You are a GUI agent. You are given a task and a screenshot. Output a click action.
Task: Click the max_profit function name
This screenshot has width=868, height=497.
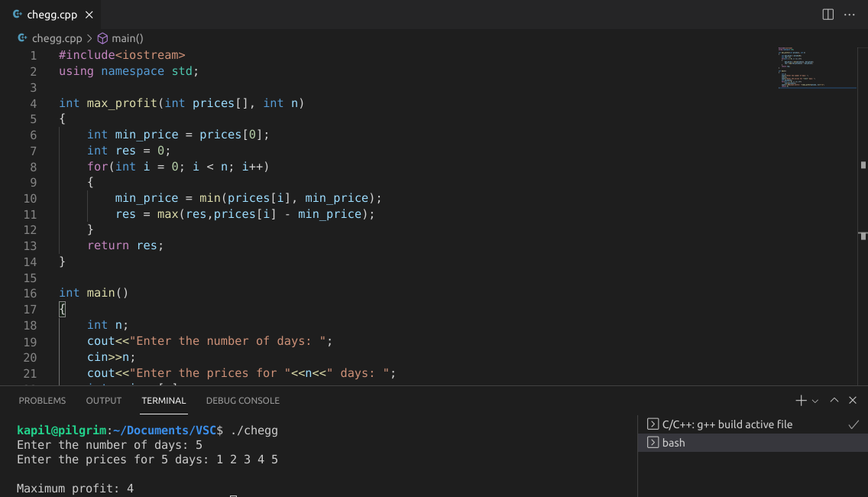121,103
